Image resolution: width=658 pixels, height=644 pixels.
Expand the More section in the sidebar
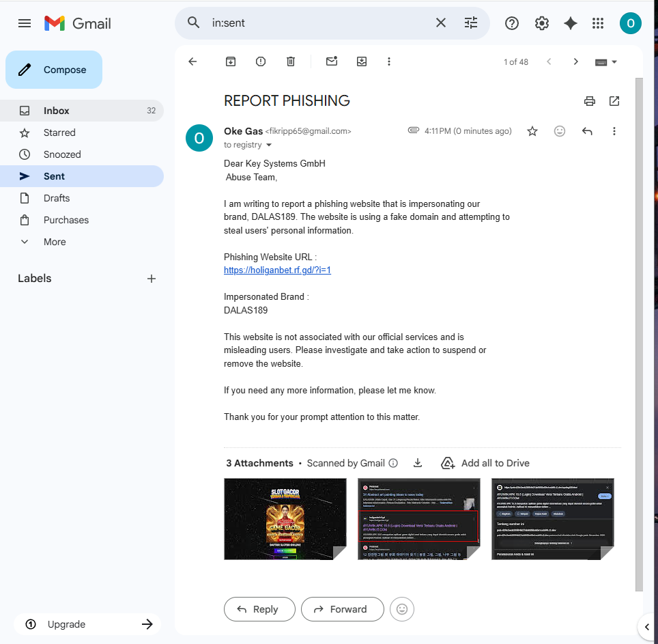pos(82,242)
